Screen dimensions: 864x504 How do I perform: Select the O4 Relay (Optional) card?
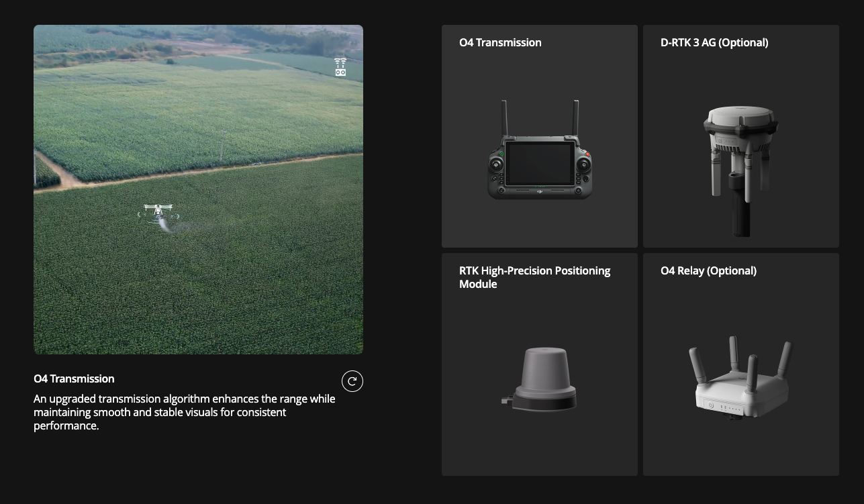coord(741,364)
